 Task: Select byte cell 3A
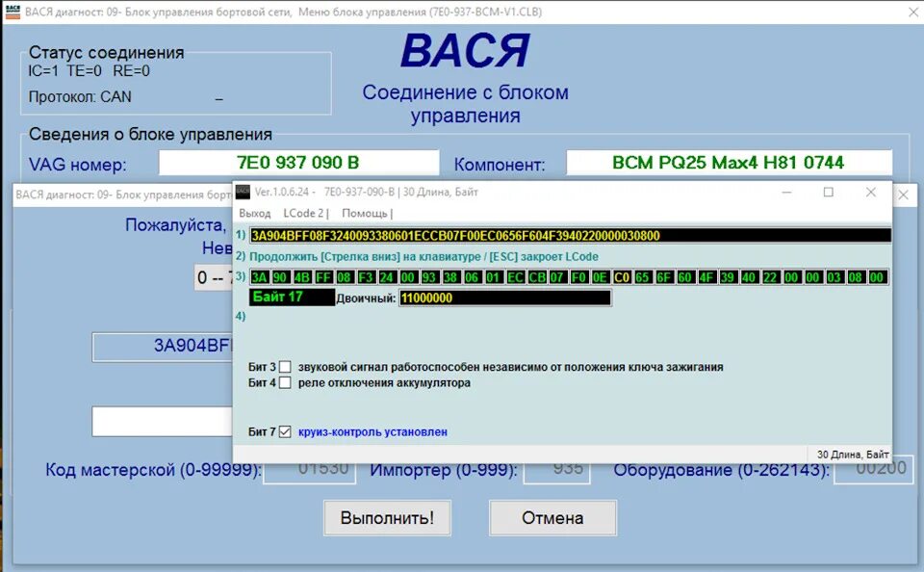click(259, 277)
